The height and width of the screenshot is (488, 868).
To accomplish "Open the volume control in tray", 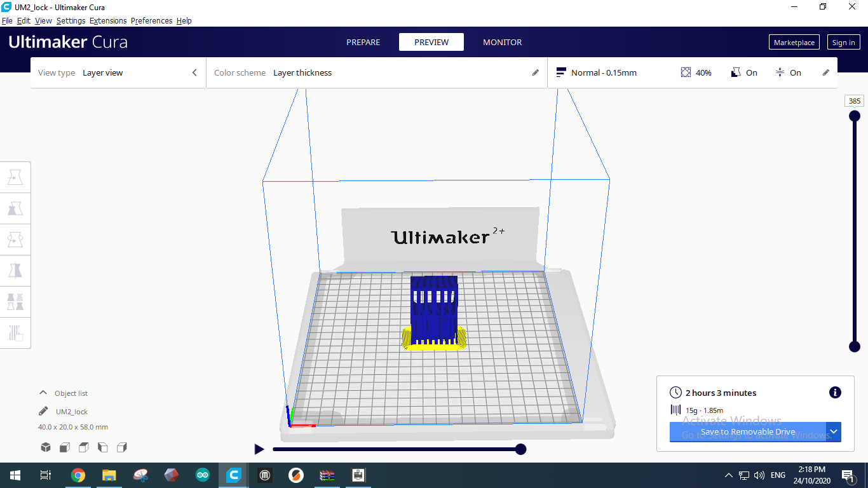I will (759, 475).
